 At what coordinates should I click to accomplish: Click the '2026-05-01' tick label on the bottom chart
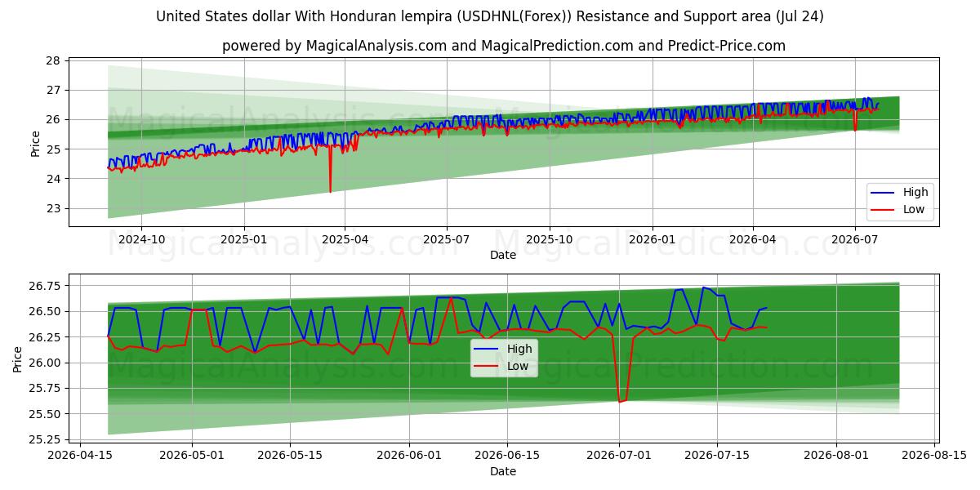click(193, 456)
